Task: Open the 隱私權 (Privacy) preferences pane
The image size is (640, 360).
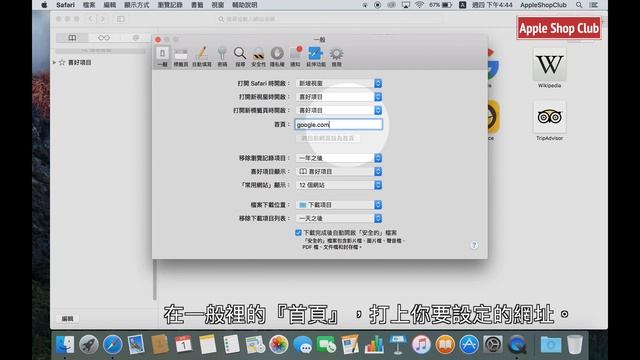Action: (277, 57)
